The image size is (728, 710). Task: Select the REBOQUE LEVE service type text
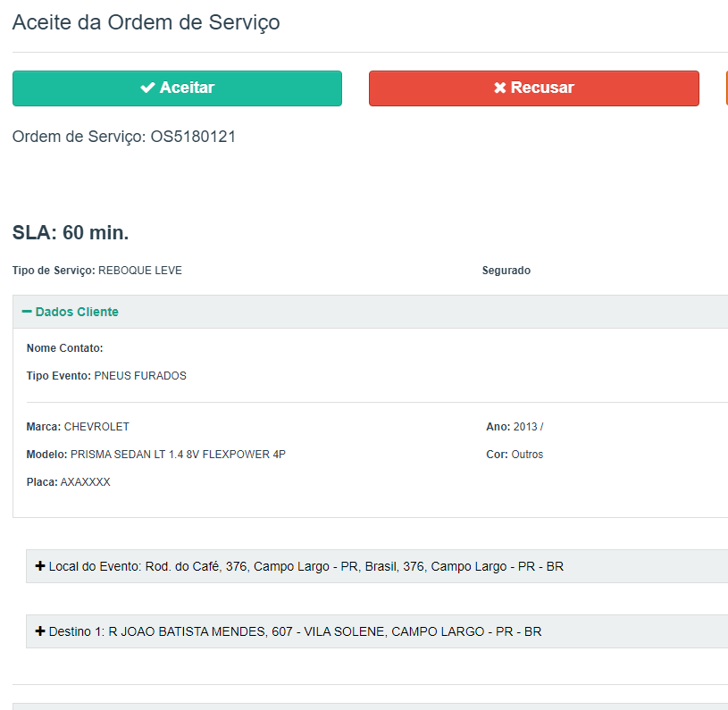click(x=139, y=271)
